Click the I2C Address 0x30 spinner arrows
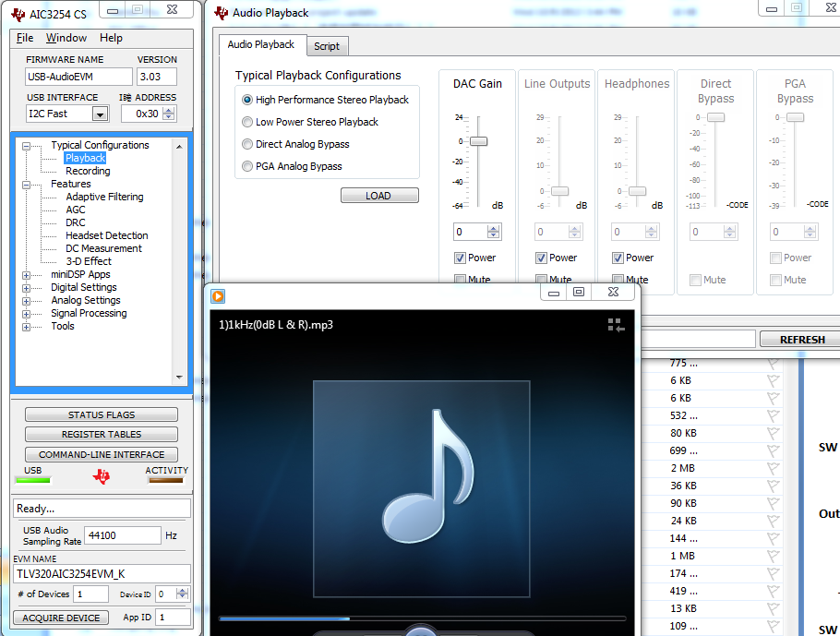 [169, 114]
